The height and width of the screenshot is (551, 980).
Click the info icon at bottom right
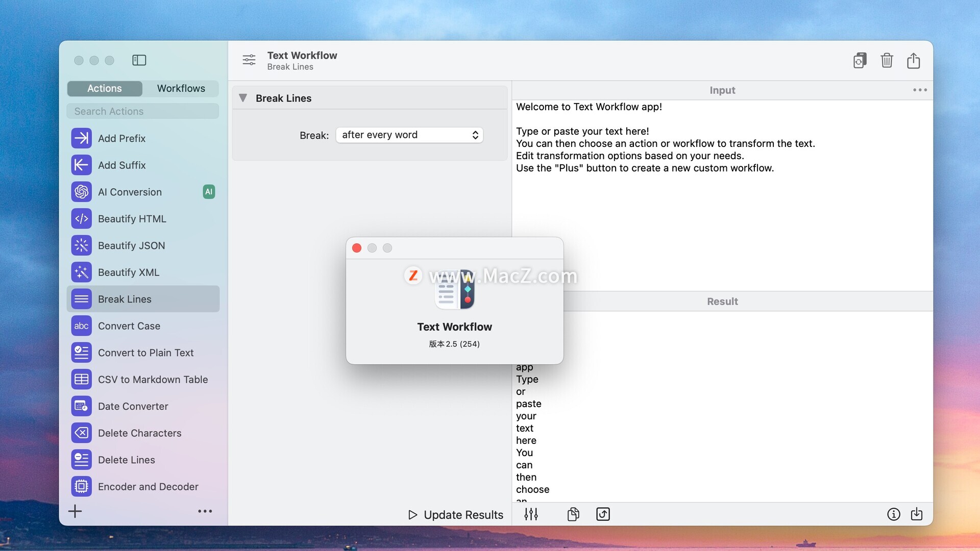[x=893, y=514]
